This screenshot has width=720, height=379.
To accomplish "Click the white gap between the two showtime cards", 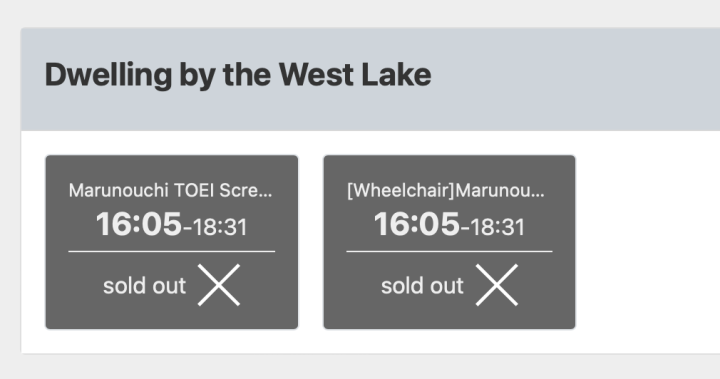I will (x=311, y=242).
